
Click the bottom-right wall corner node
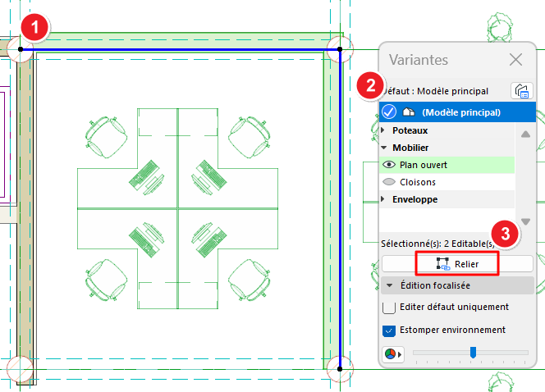coord(340,369)
